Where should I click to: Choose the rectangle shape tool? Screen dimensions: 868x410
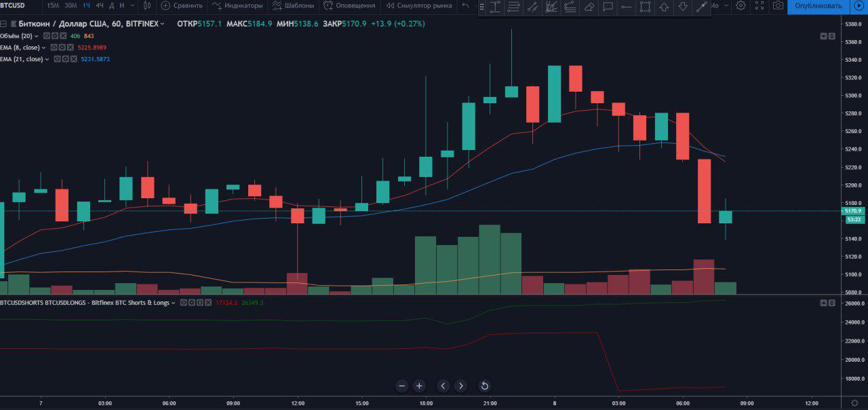click(645, 7)
